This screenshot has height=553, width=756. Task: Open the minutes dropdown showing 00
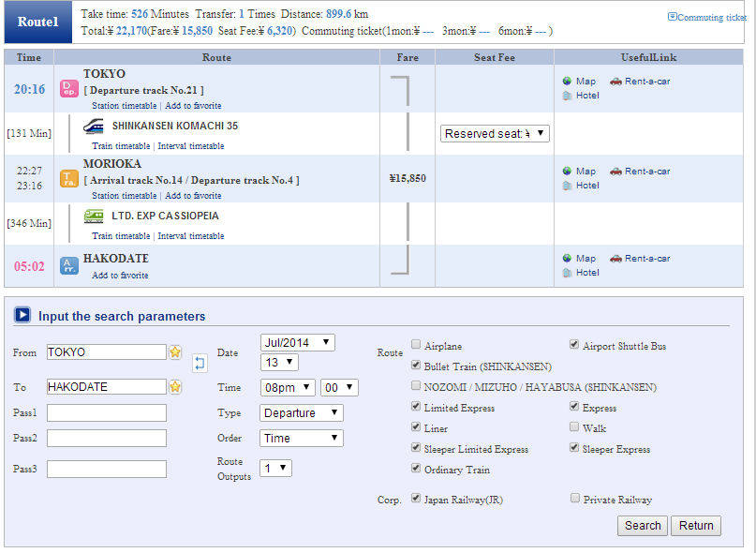coord(339,387)
